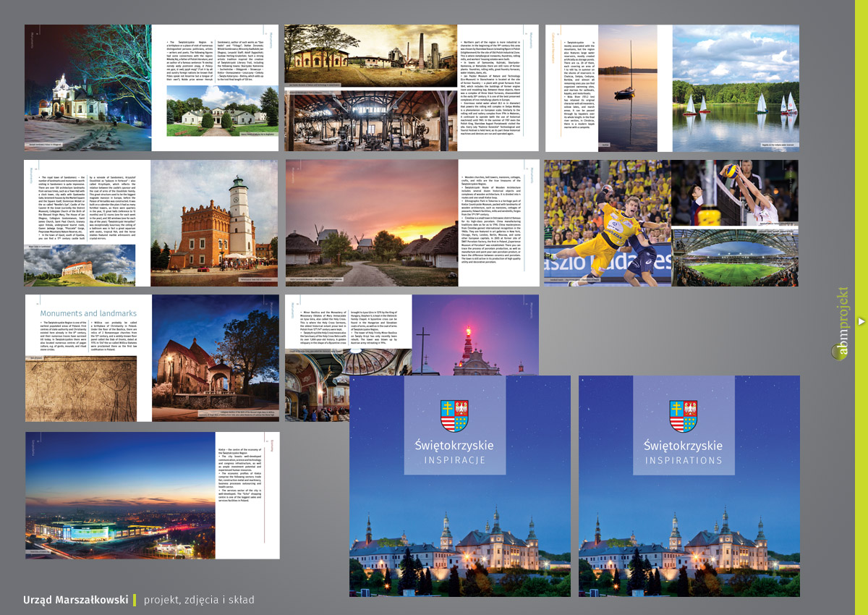Open the hilltop castle under clouds photo
The width and height of the screenshot is (868, 615).
point(80,265)
